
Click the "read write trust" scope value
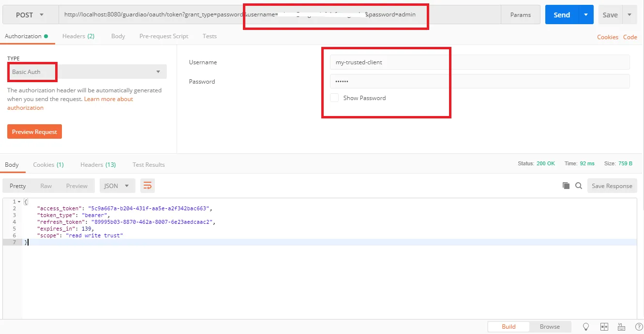[94, 235]
